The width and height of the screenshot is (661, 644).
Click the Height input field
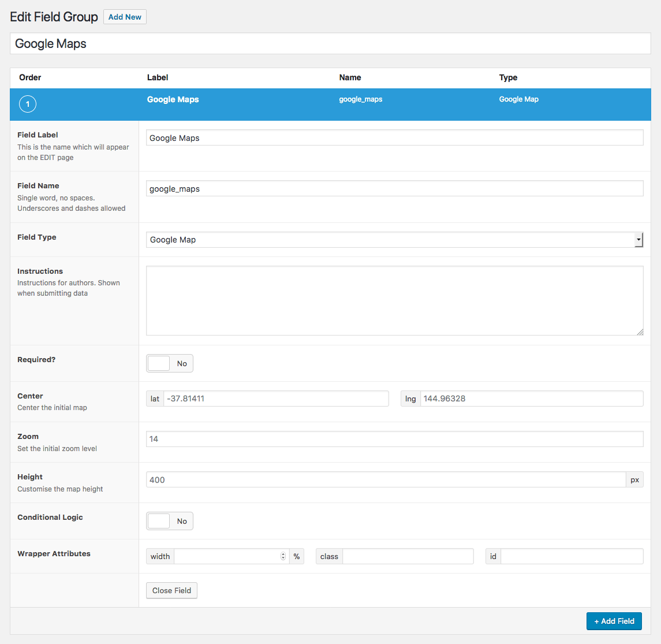[x=386, y=479]
